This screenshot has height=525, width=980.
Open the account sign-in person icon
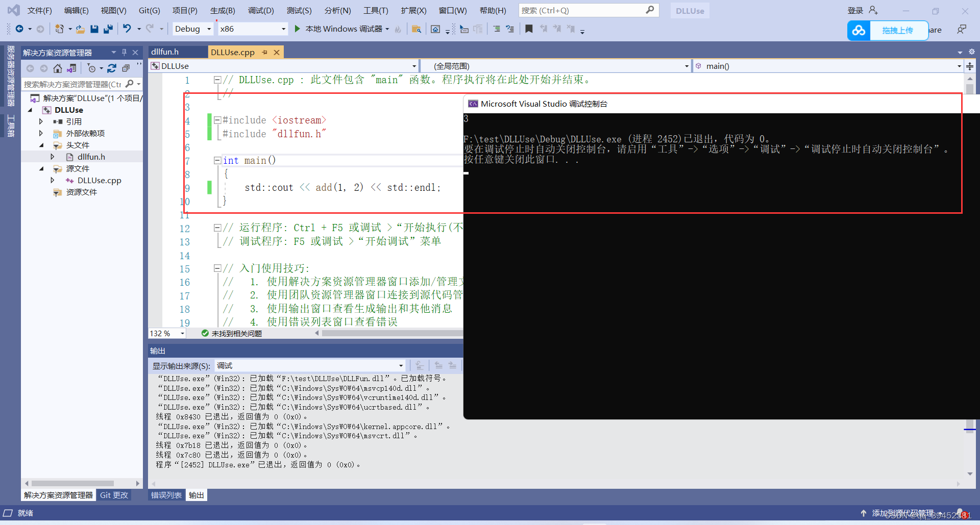pos(873,10)
